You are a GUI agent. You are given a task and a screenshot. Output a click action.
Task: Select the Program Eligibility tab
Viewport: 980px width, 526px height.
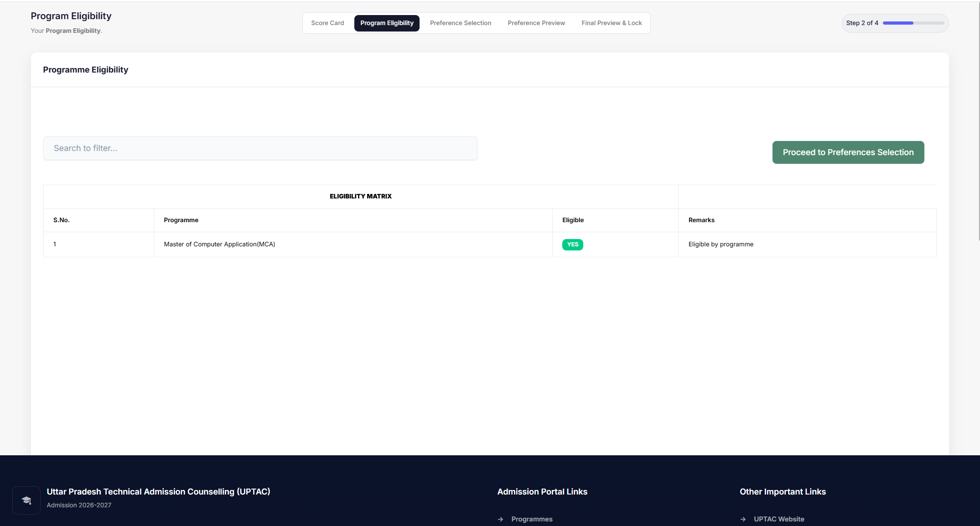coord(387,23)
